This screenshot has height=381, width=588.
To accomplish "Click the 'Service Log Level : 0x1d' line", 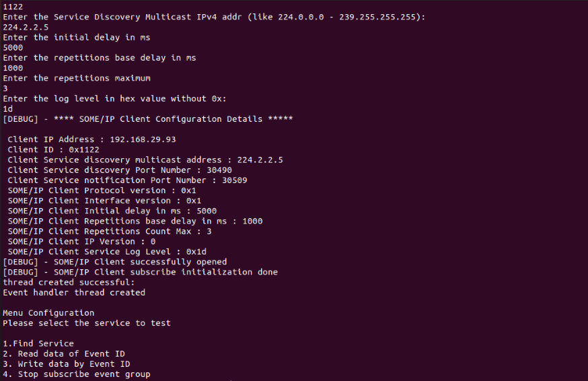I will point(107,252).
